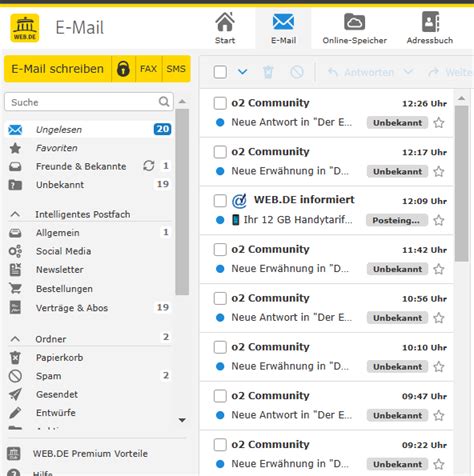Toggle the select-all messages checkbox
This screenshot has height=476, width=474.
(220, 72)
